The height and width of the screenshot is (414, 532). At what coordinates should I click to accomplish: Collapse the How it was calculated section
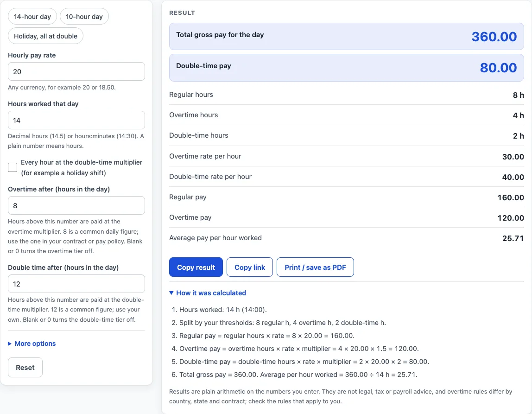pos(208,293)
